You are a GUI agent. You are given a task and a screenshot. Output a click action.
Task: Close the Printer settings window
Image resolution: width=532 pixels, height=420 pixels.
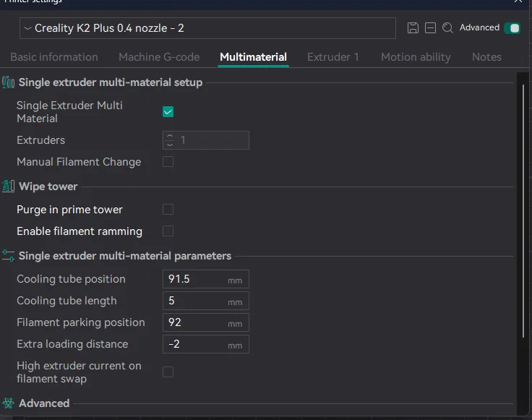pyautogui.click(x=518, y=2)
